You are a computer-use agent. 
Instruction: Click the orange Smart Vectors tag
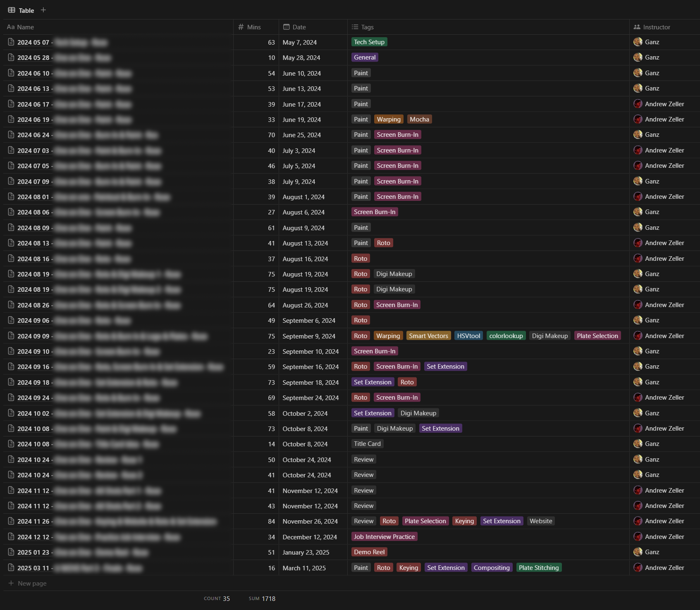pos(428,336)
